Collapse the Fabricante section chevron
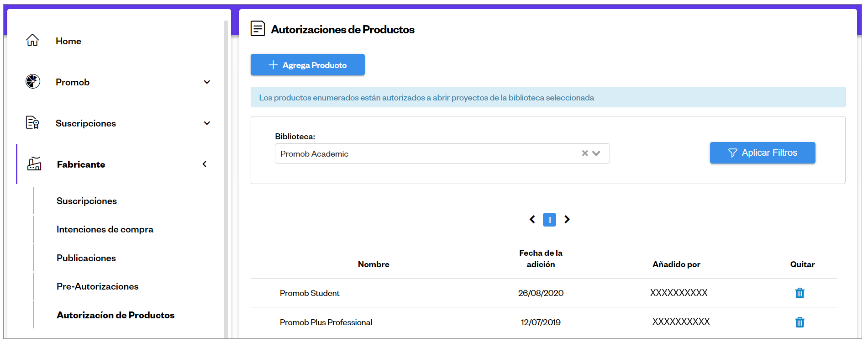The width and height of the screenshot is (868, 343). pyautogui.click(x=205, y=164)
